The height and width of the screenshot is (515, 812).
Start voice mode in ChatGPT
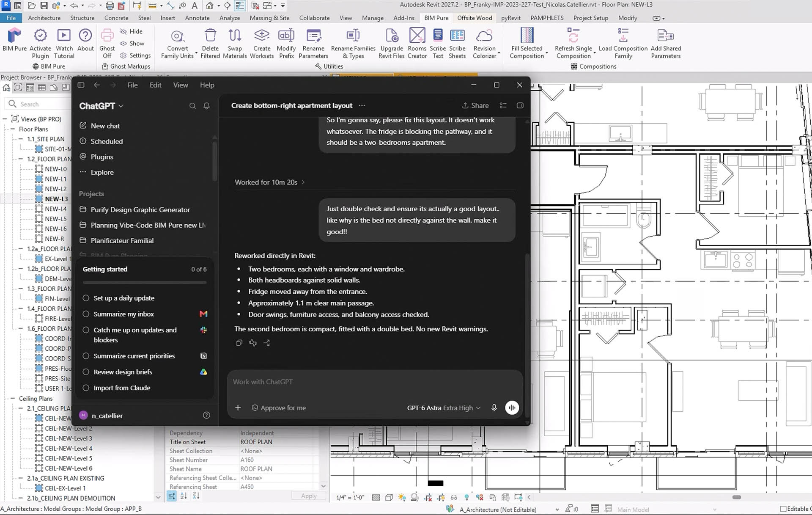click(512, 408)
